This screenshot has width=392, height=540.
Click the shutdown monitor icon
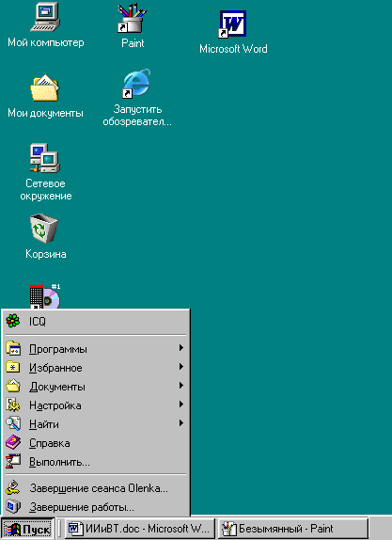(13, 506)
